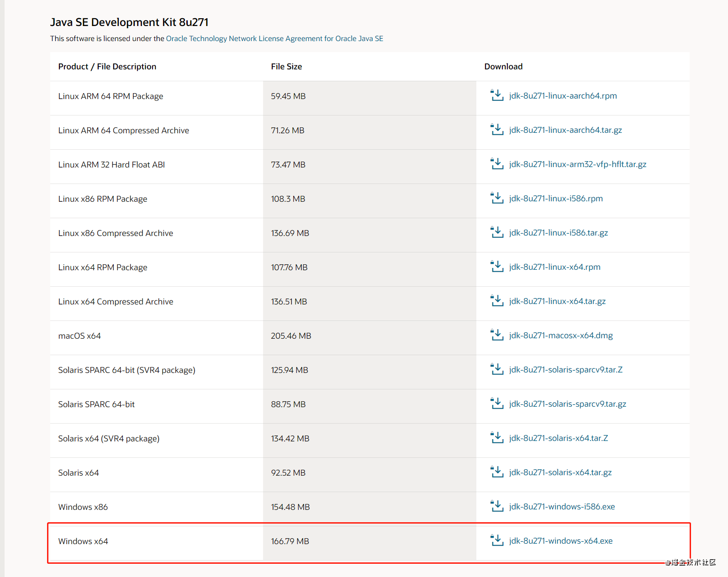Click the jdk-8u271-solaris-x64.tar.gz link
The width and height of the screenshot is (728, 577).
click(560, 472)
